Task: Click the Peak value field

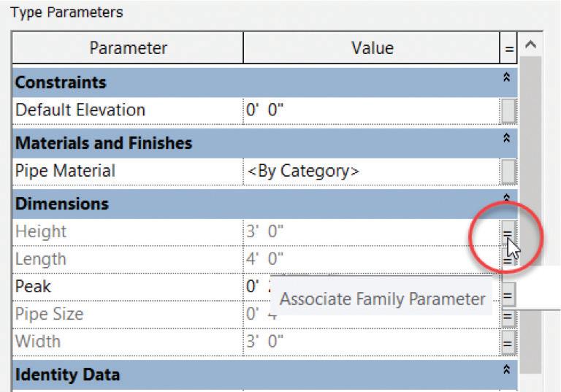Action: tap(371, 287)
